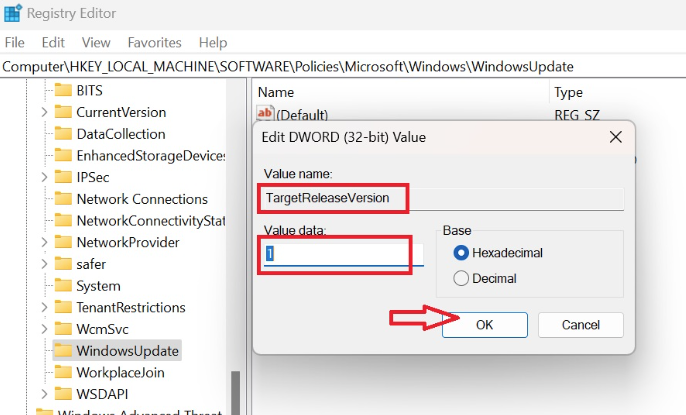This screenshot has width=686, height=415.
Task: Click the Value data input field
Action: (343, 254)
